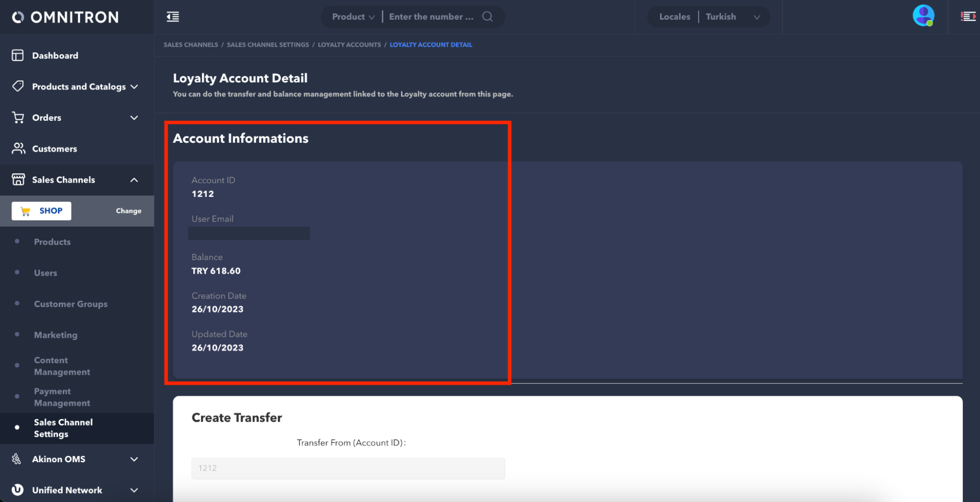Open the Product search type dropdown
Viewport: 980px width, 502px height.
352,17
